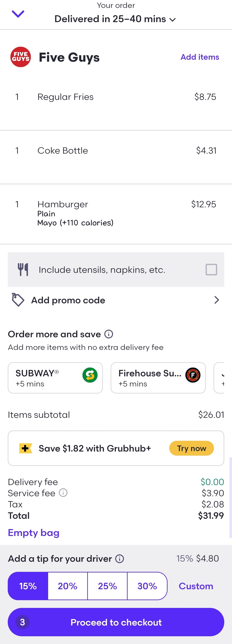Select the Subway logo icon
232x644 pixels.
[x=90, y=375]
